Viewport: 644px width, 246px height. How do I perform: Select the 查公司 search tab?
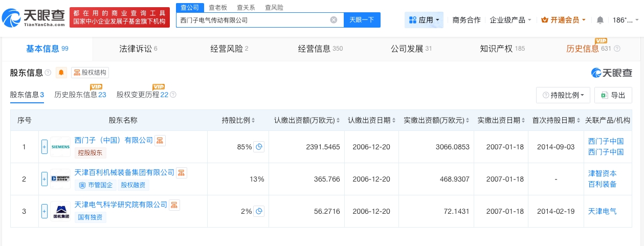(190, 7)
